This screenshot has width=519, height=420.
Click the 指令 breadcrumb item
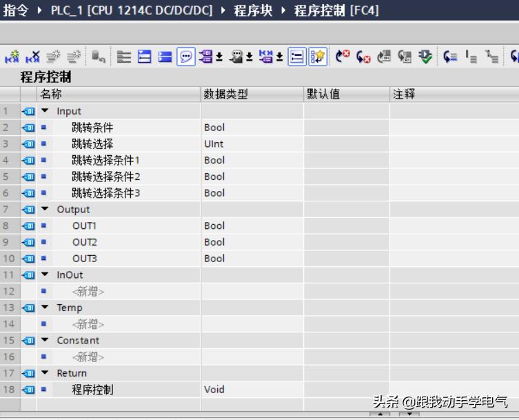(16, 10)
